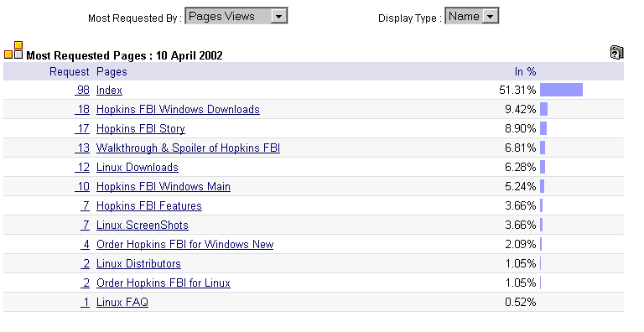Open Order Hopkins FBI for Windows New

pos(184,245)
